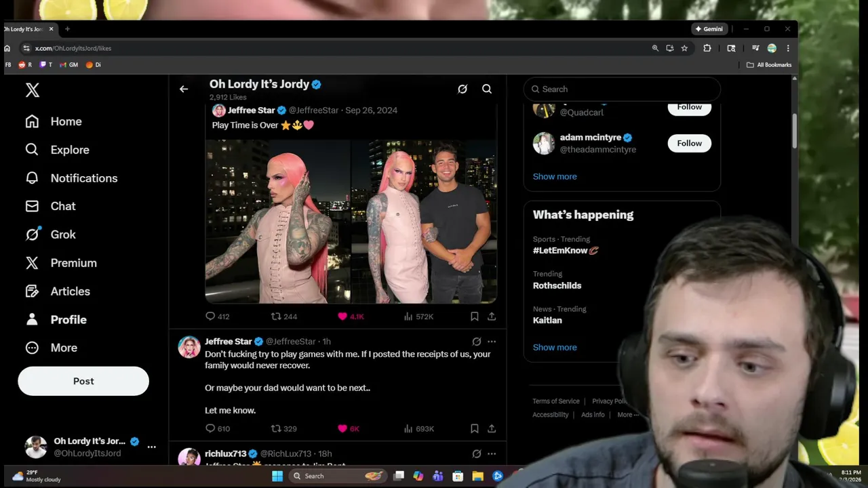
Task: Open the All Bookmarks folder
Action: coord(769,65)
